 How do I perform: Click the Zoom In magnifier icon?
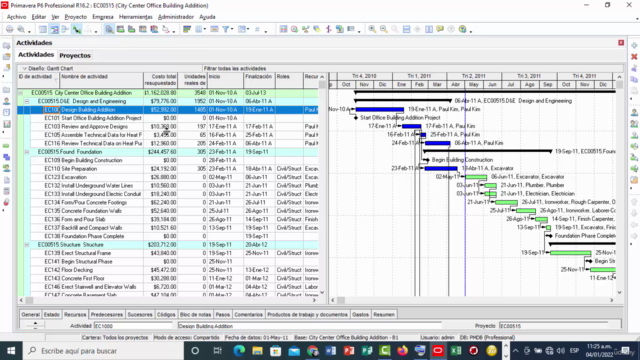point(372,29)
